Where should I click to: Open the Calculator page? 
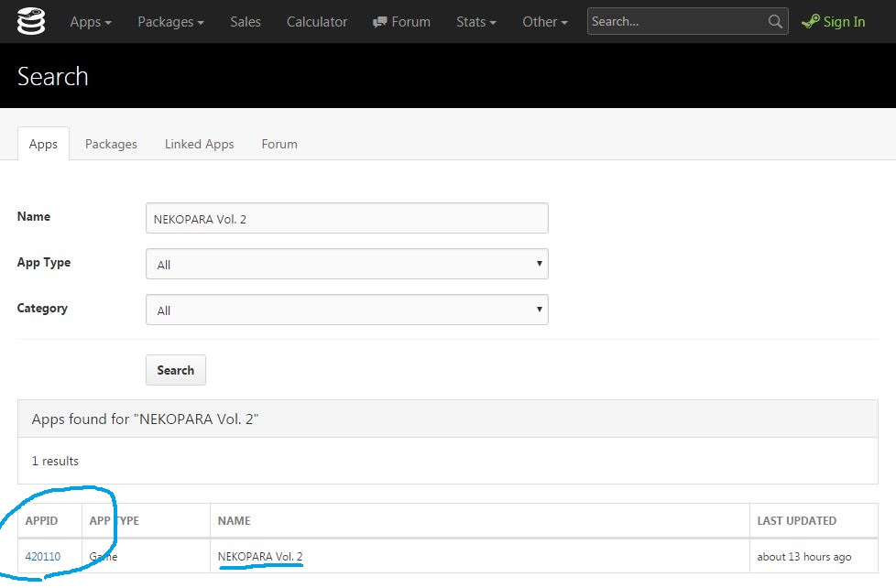317,21
